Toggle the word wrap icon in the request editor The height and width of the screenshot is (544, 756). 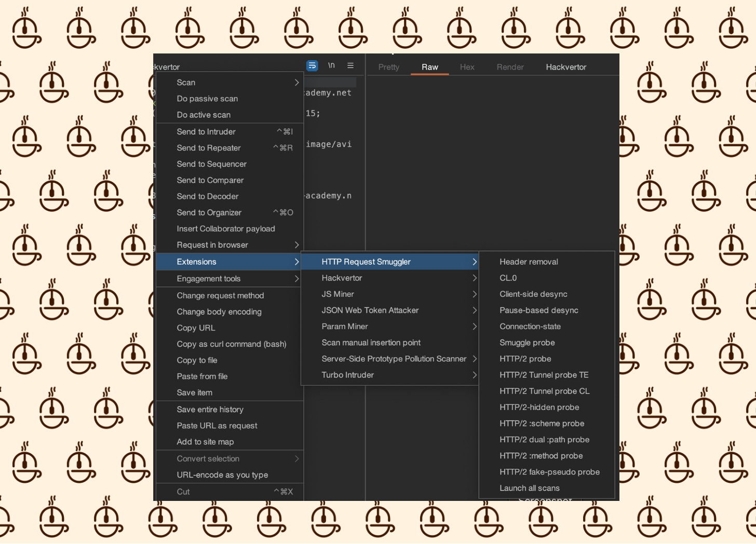click(312, 66)
